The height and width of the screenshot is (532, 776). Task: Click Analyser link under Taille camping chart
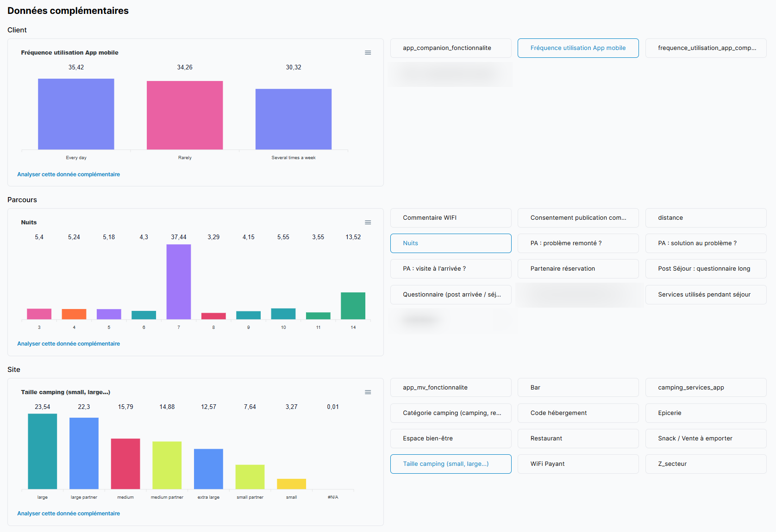point(69,513)
